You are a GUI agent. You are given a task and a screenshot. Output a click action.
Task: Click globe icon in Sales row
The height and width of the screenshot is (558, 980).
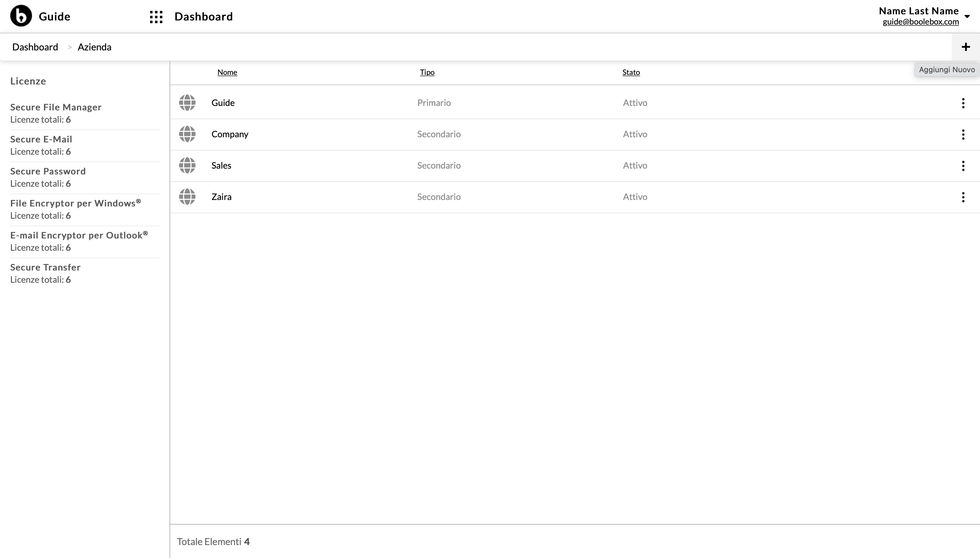187,166
